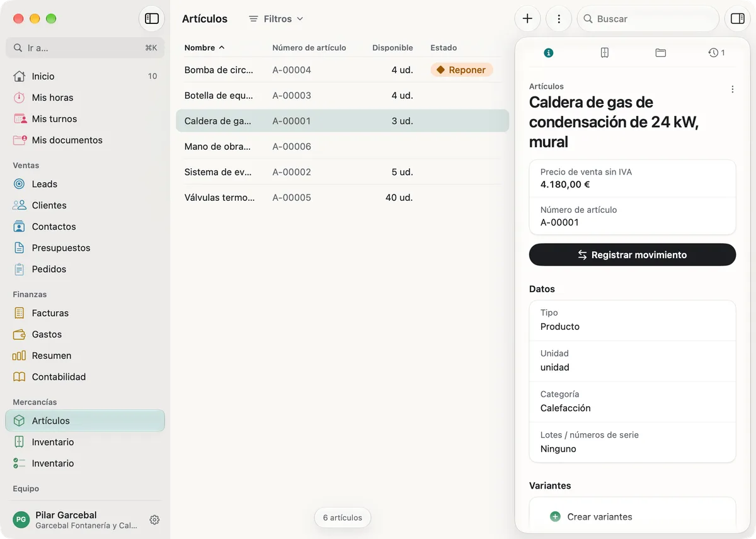Click the Resumen bar chart icon
756x539 pixels.
pyautogui.click(x=20, y=356)
